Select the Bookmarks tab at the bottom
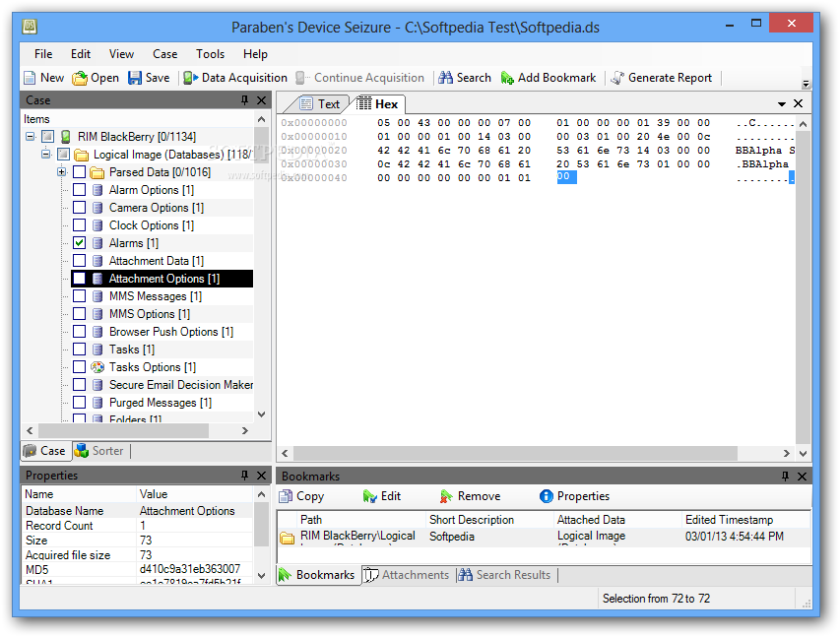840x637 pixels. coord(318,575)
